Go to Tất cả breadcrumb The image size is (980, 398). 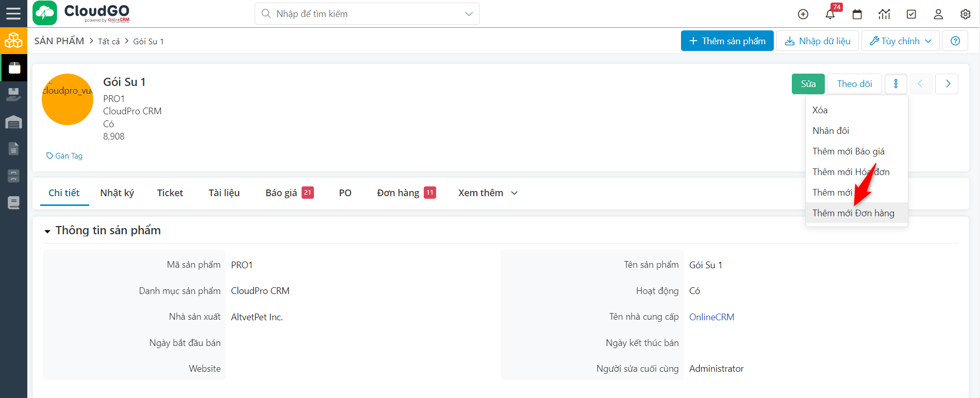(109, 41)
